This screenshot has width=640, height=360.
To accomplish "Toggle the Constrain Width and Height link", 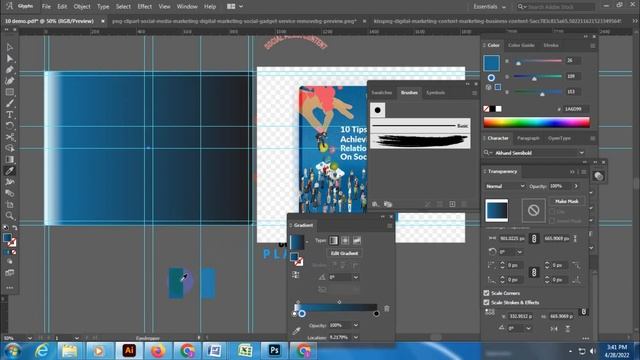I will click(x=534, y=238).
